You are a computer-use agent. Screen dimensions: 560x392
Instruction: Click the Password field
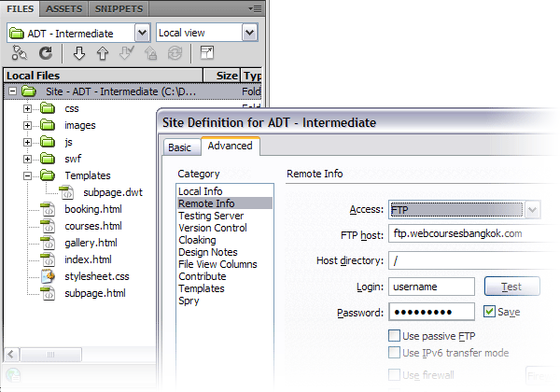431,312
